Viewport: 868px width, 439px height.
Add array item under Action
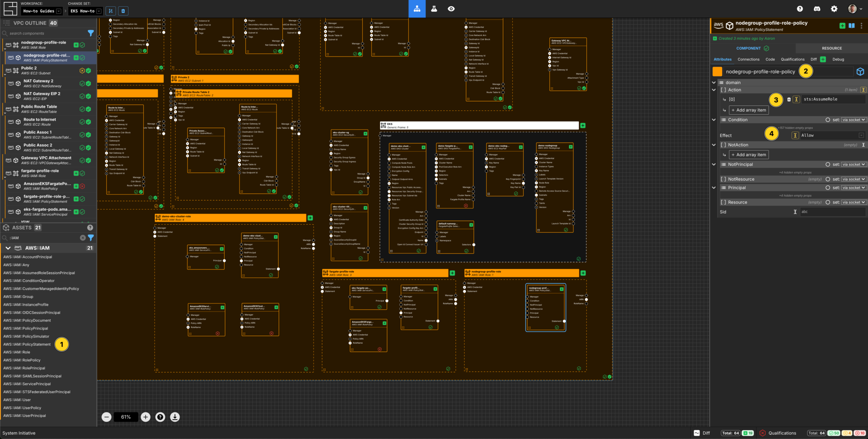pyautogui.click(x=748, y=110)
